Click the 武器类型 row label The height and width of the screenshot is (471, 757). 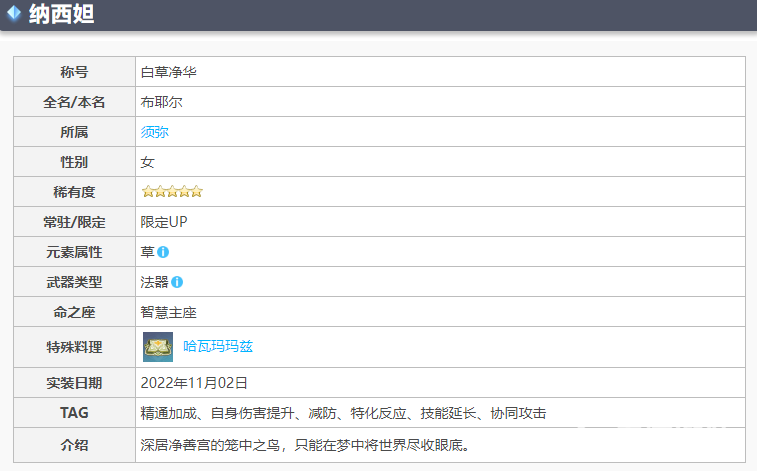tap(74, 282)
